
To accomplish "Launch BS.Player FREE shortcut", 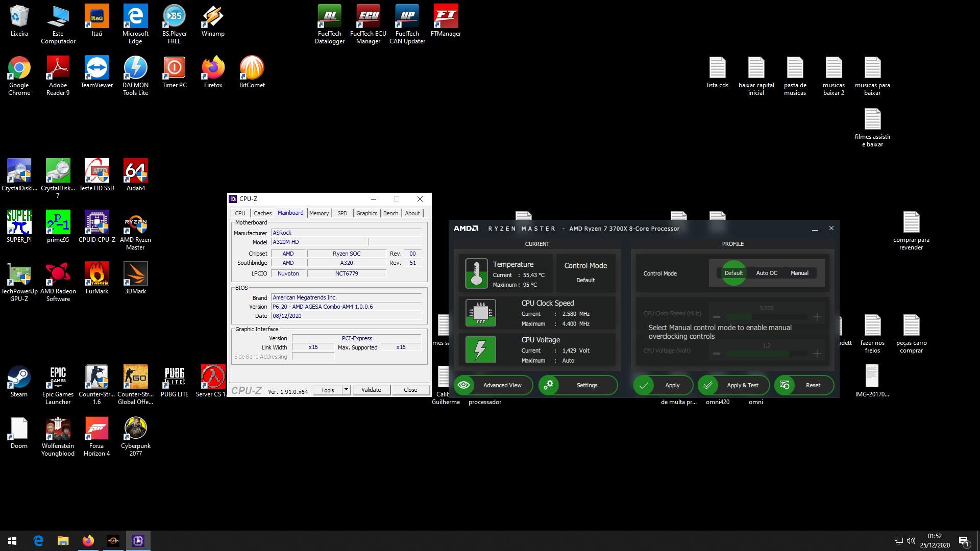I will point(174,24).
